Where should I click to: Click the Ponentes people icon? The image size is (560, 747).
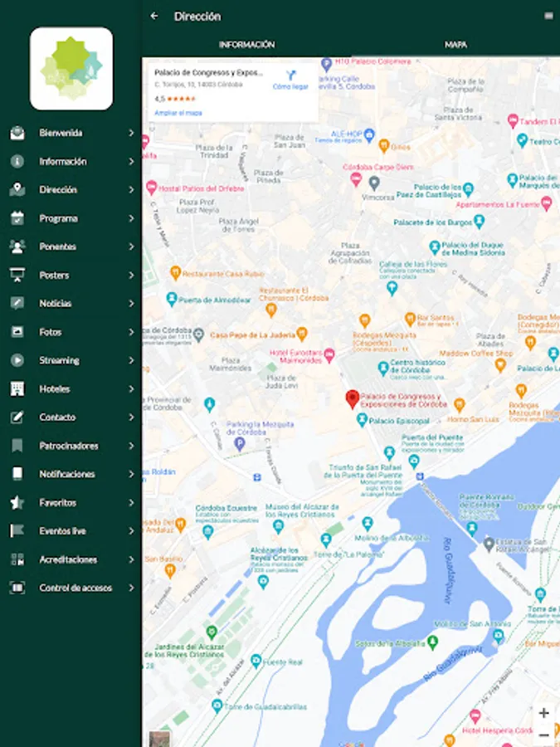(x=17, y=247)
